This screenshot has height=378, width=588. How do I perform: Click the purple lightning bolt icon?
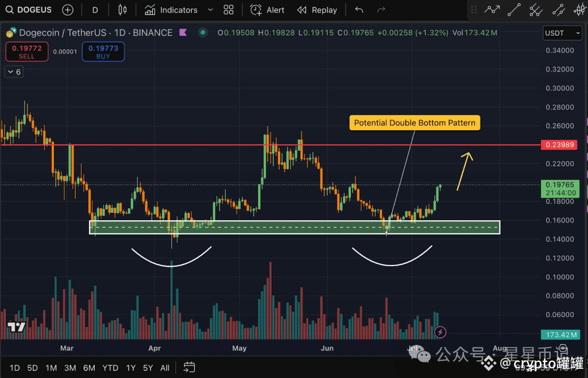click(x=440, y=332)
